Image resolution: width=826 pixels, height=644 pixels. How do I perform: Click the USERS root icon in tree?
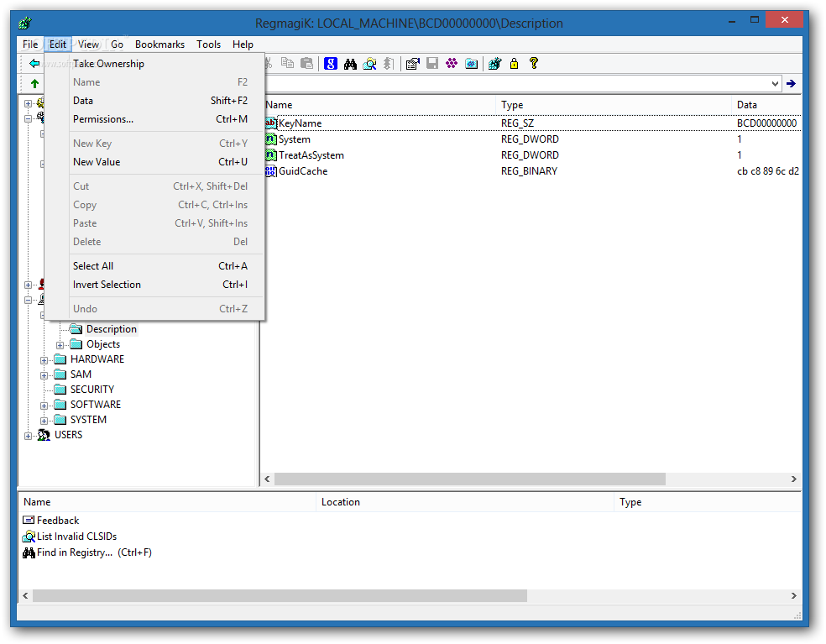[44, 435]
